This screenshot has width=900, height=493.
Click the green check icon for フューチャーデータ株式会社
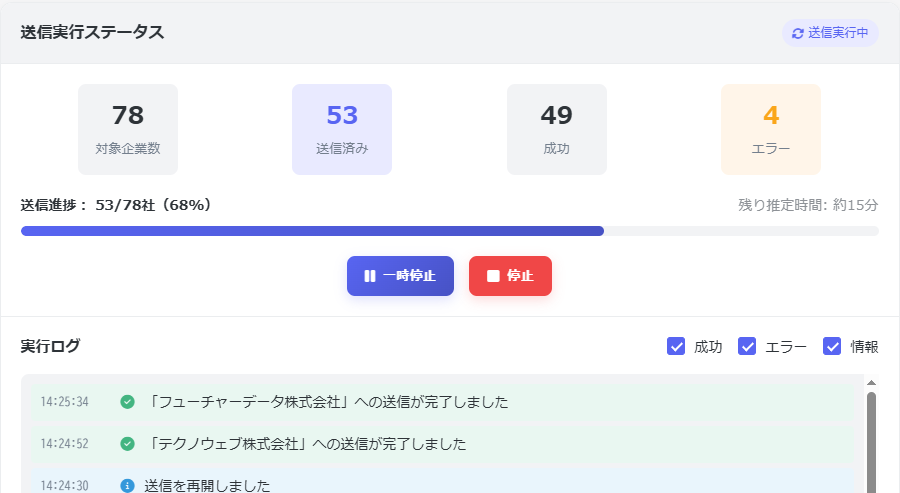pyautogui.click(x=127, y=402)
